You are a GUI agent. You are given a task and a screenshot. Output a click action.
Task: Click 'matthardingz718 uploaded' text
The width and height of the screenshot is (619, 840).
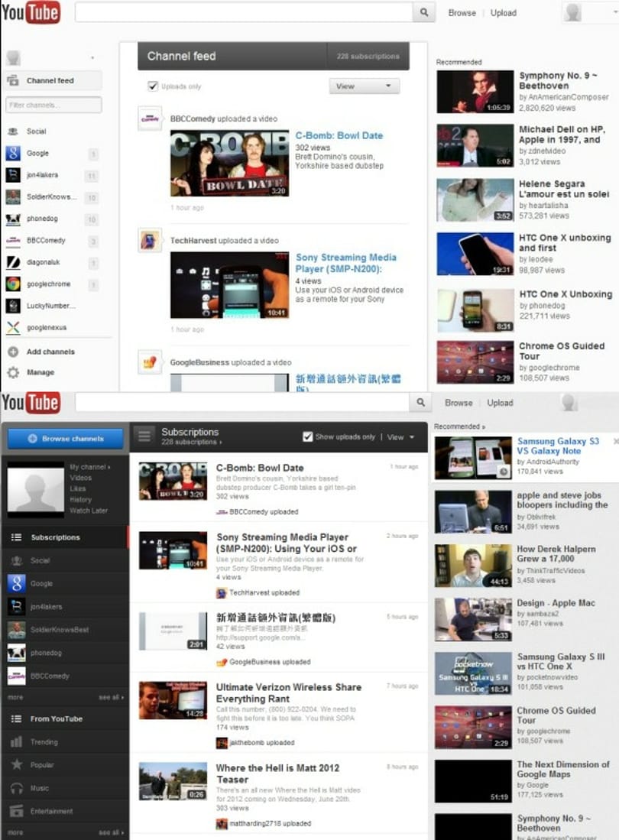click(271, 823)
